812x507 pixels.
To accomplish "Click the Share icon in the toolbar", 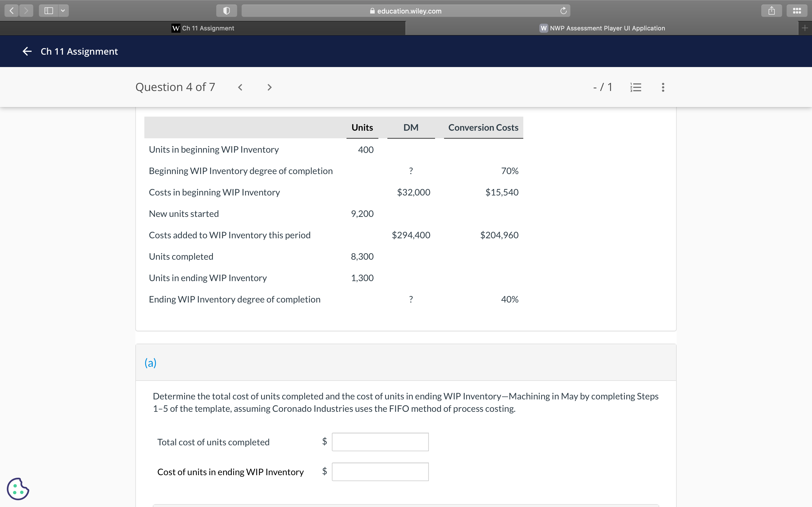I will click(x=771, y=10).
